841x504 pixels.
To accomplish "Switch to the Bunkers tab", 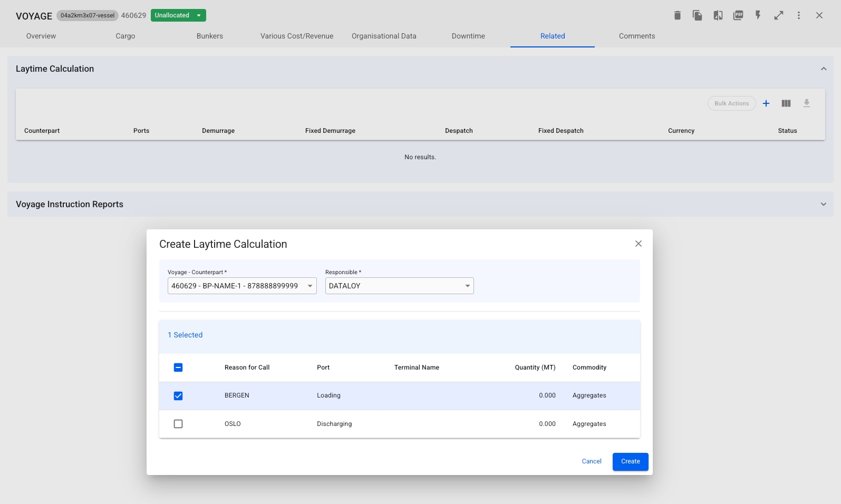I will 210,36.
